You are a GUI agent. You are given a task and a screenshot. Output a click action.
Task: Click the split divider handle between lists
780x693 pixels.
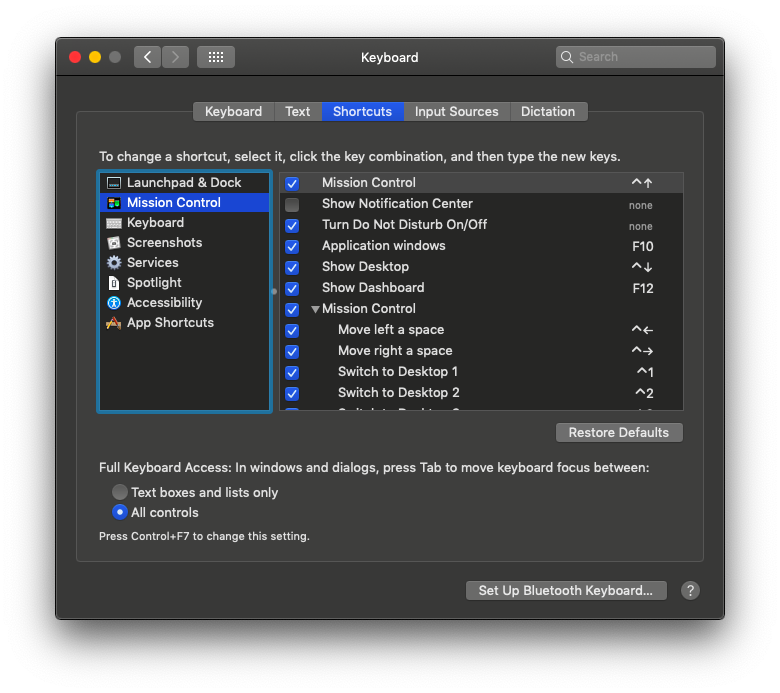274,292
